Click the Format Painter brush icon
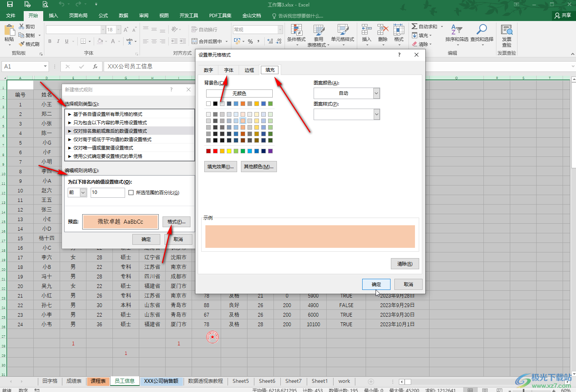This screenshot has width=576, height=392. coord(21,44)
